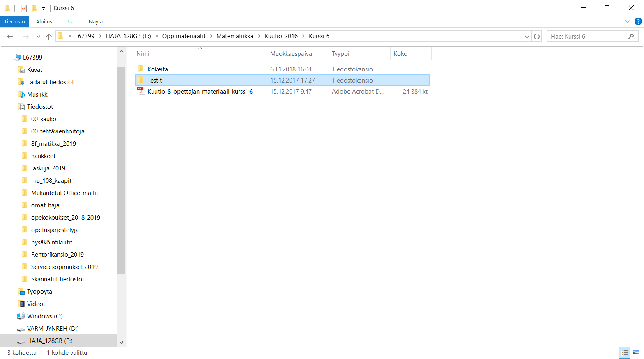644x359 pixels.
Task: Open Help via the question mark icon
Action: 638,21
